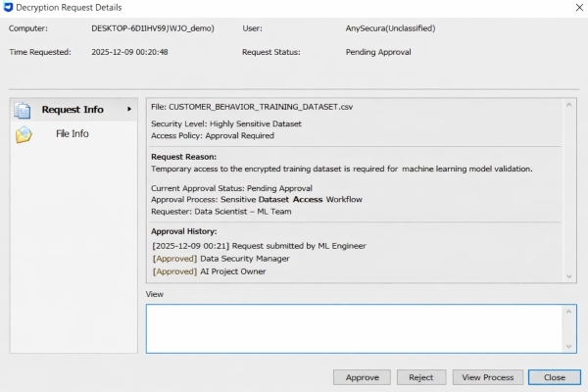Click the Approval History heading
588x392 pixels.
pos(184,231)
